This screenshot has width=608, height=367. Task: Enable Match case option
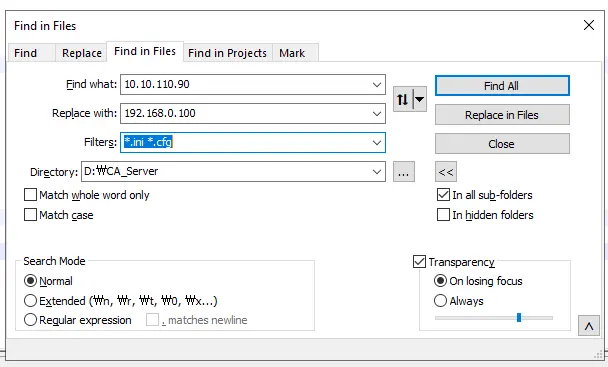[30, 215]
